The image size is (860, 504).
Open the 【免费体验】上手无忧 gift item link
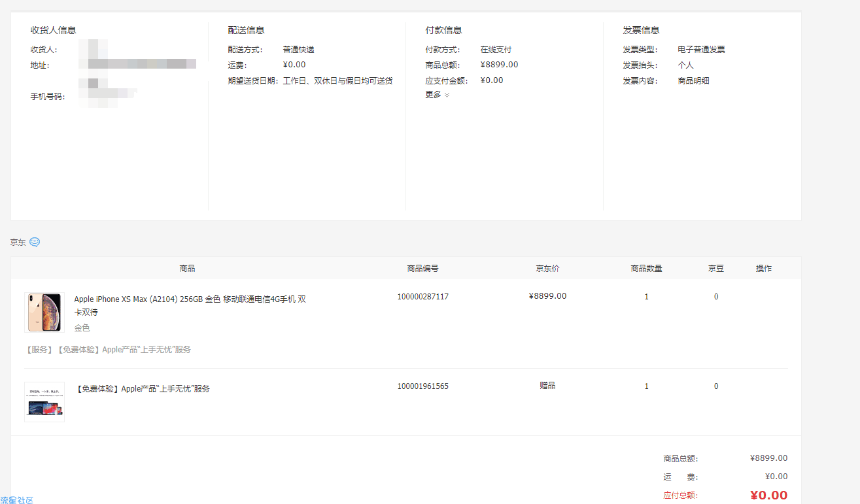143,388
